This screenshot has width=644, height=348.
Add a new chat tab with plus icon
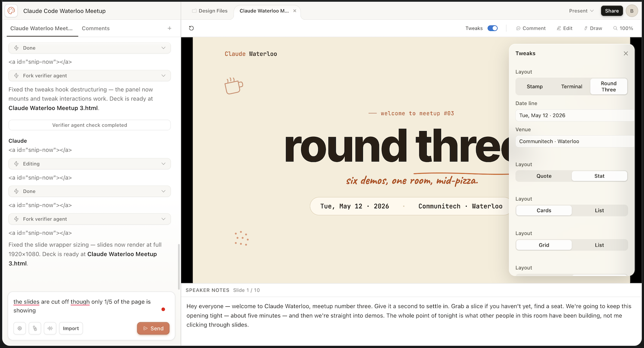(x=170, y=28)
